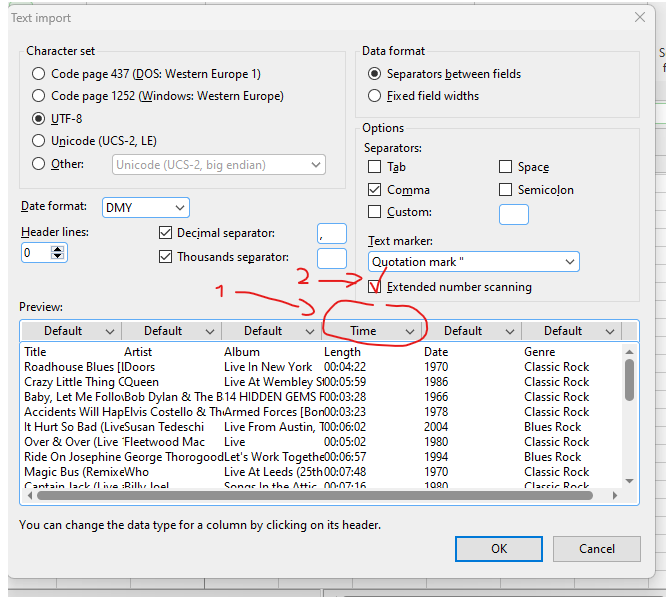Click the Custom separator input field
672x599 pixels.
click(513, 213)
